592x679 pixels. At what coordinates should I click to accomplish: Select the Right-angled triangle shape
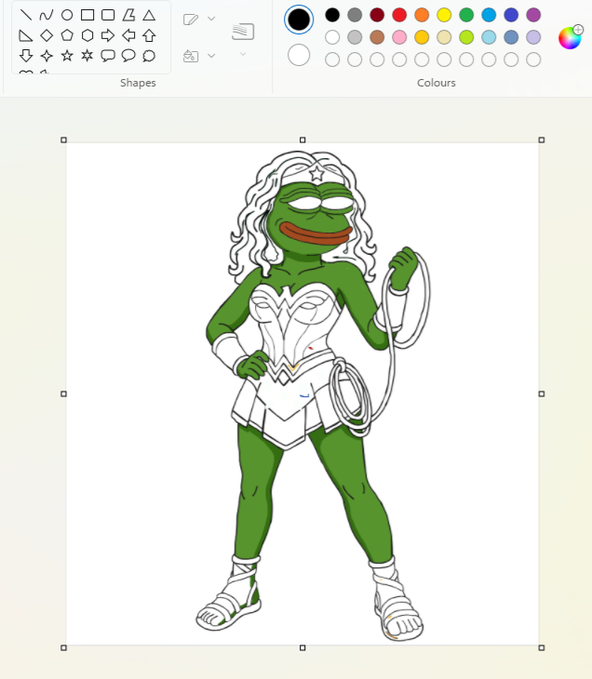click(x=26, y=36)
